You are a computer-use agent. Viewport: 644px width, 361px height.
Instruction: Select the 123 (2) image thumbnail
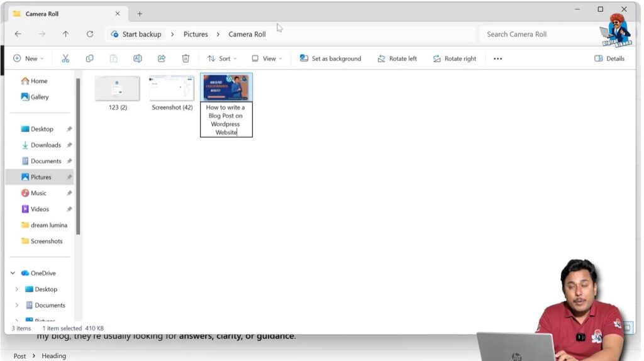click(x=118, y=88)
